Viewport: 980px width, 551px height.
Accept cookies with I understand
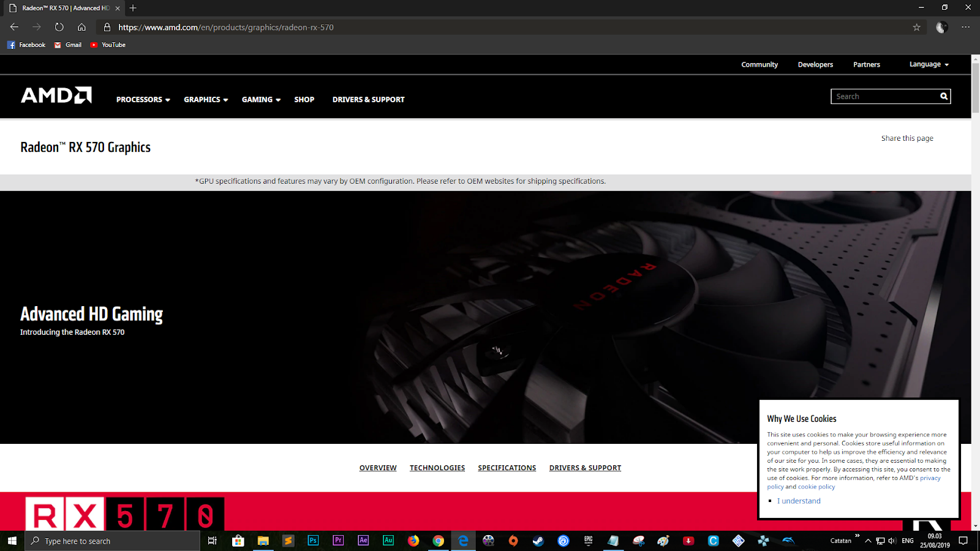tap(799, 501)
